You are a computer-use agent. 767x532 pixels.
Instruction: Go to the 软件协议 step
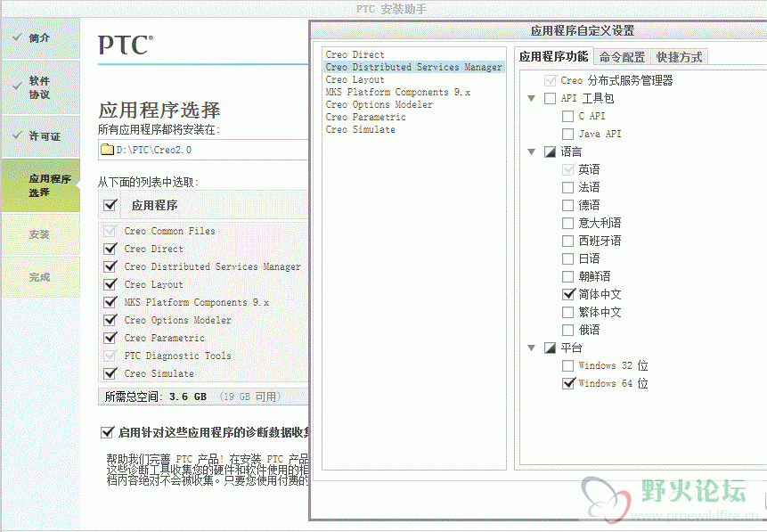click(x=40, y=87)
